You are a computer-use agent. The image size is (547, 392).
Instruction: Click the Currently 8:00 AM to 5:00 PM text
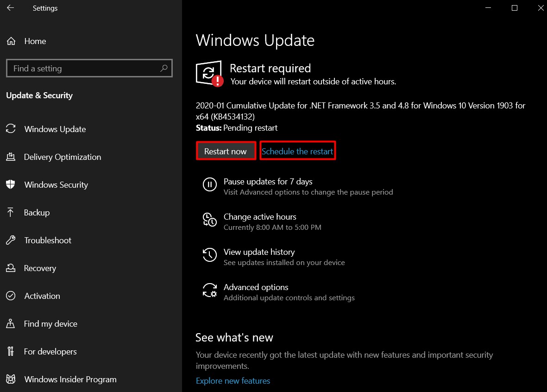[x=272, y=228]
